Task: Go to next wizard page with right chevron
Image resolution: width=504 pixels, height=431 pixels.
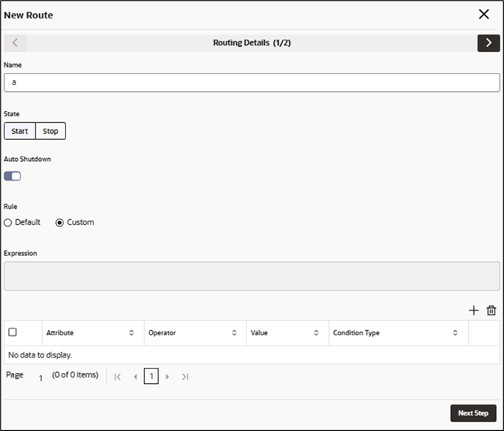Action: pos(489,43)
